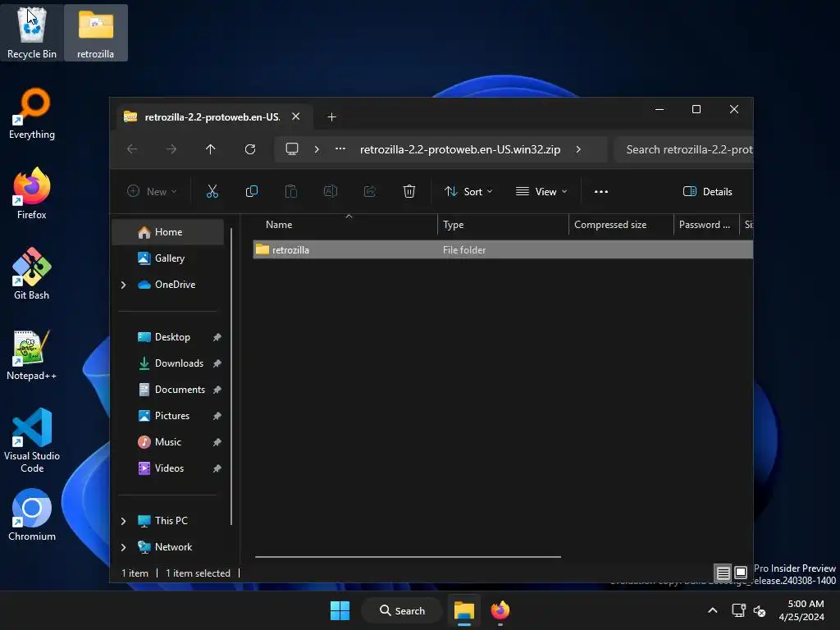840x630 pixels.
Task: Select the Chromium desktop shortcut
Action: [x=32, y=515]
